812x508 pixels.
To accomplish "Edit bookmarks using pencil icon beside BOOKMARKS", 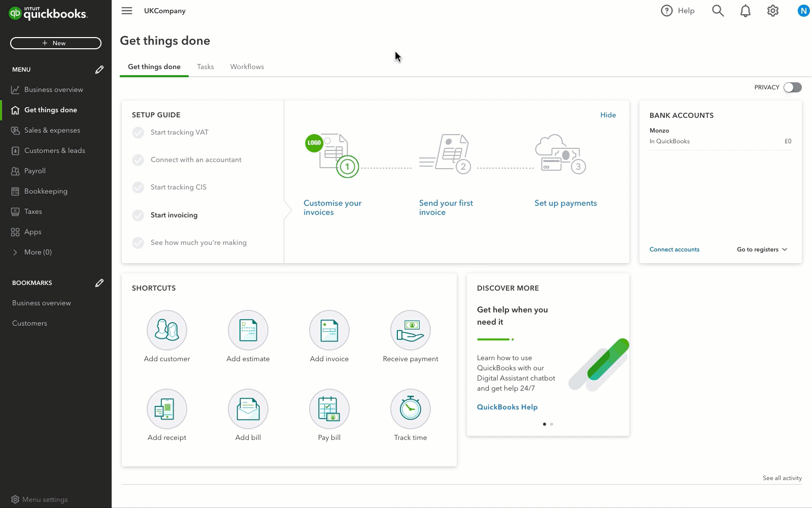I will click(99, 283).
